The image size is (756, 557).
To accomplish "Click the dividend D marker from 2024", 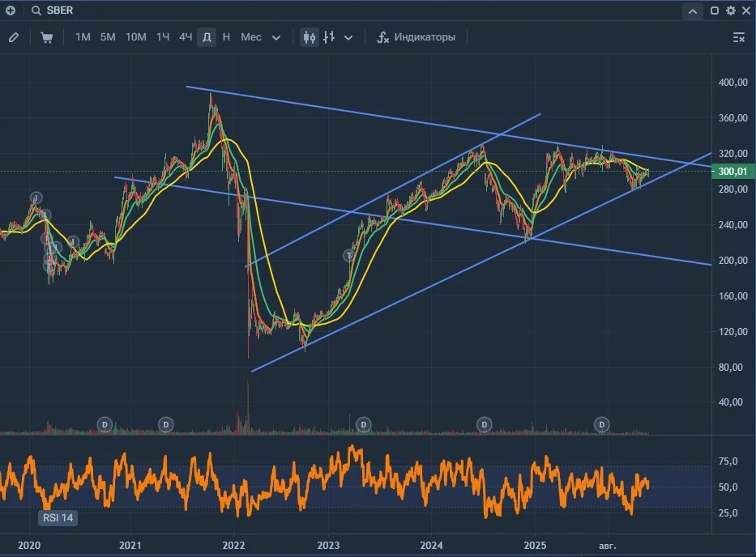I will (484, 424).
